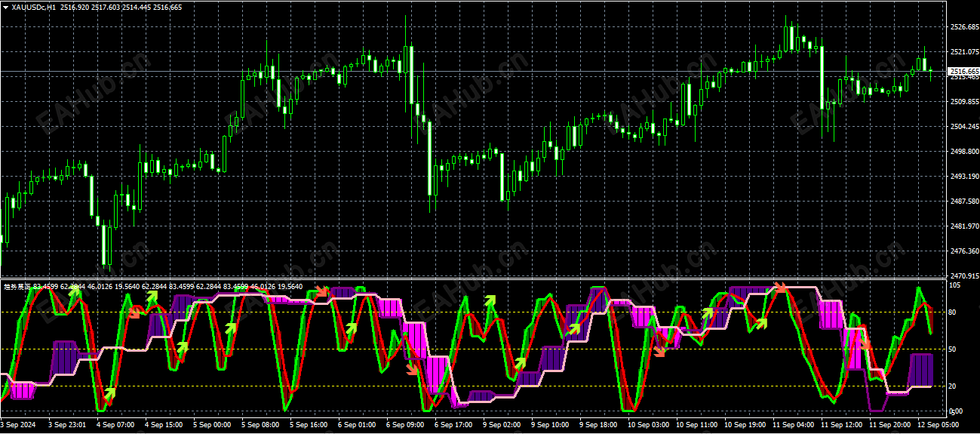The width and height of the screenshot is (980, 434).
Task: Click time axis label 3 Sep 2024
Action: point(17,425)
